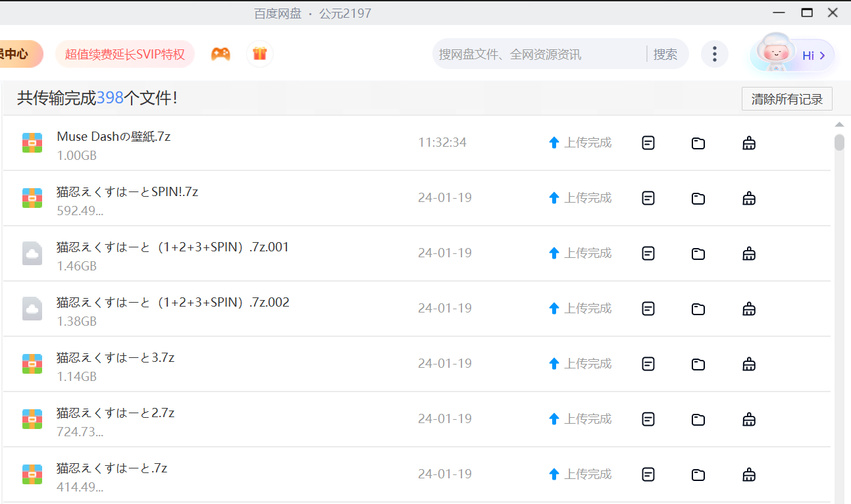The width and height of the screenshot is (851, 504).
Task: Open folder location of 猫忍えくすはーとSPIN!.7z
Action: click(x=698, y=198)
